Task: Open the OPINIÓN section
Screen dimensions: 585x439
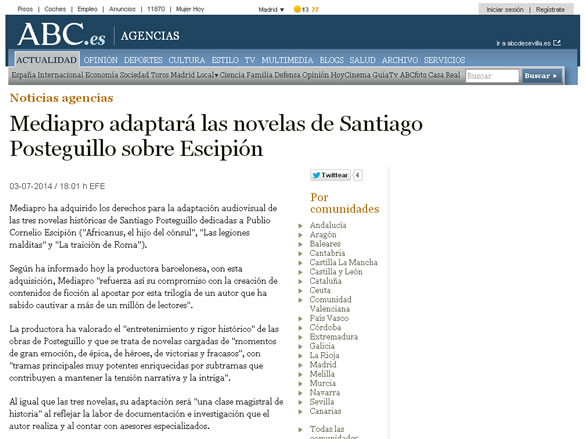Action: click(x=100, y=60)
